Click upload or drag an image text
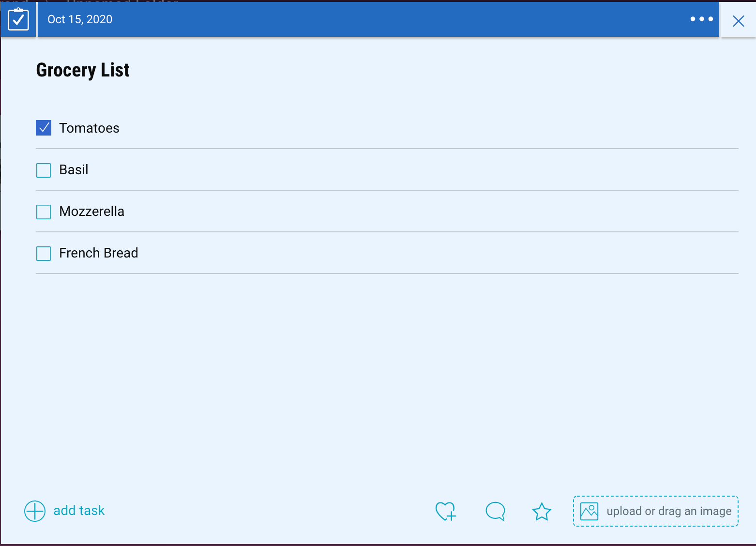The width and height of the screenshot is (756, 546). [x=669, y=511]
